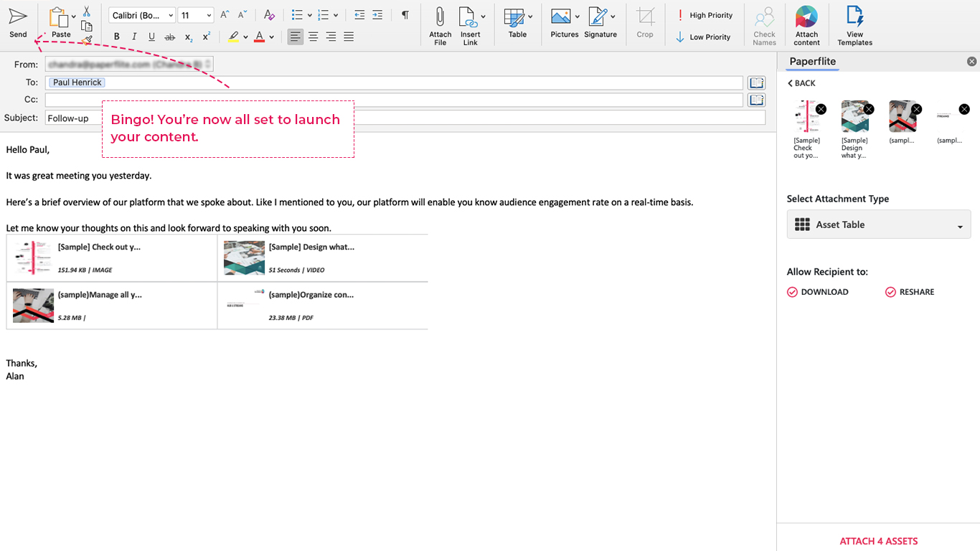Click the ATTACH 4 ASSETS button
This screenshot has width=980, height=551.
tap(879, 541)
